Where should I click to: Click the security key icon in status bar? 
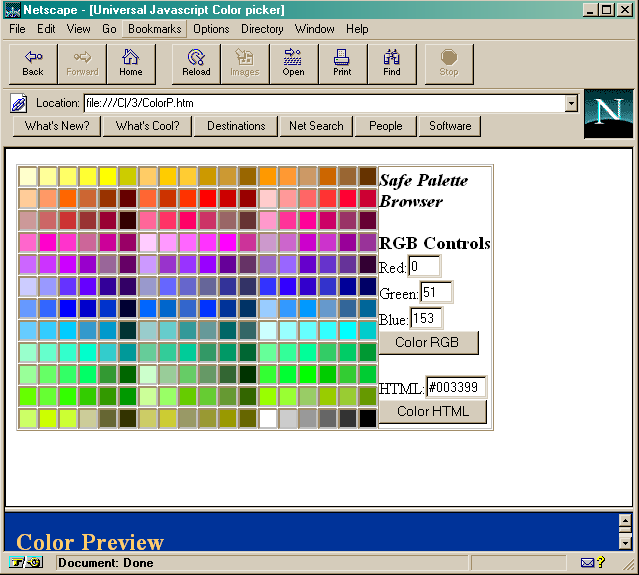click(x=26, y=563)
